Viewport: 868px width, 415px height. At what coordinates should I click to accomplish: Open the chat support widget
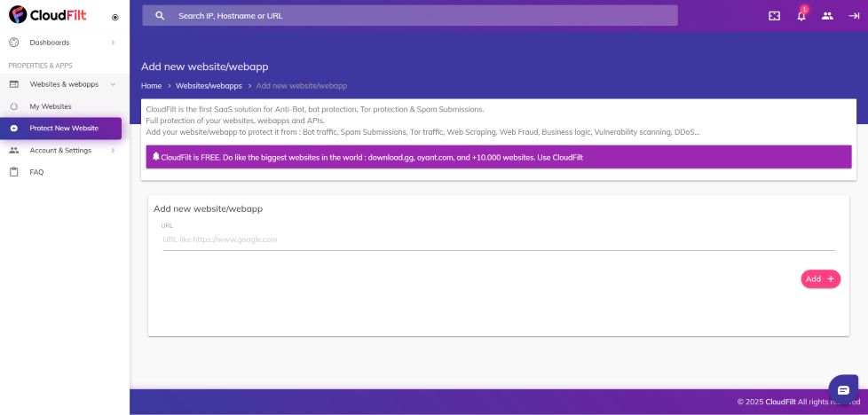click(843, 390)
